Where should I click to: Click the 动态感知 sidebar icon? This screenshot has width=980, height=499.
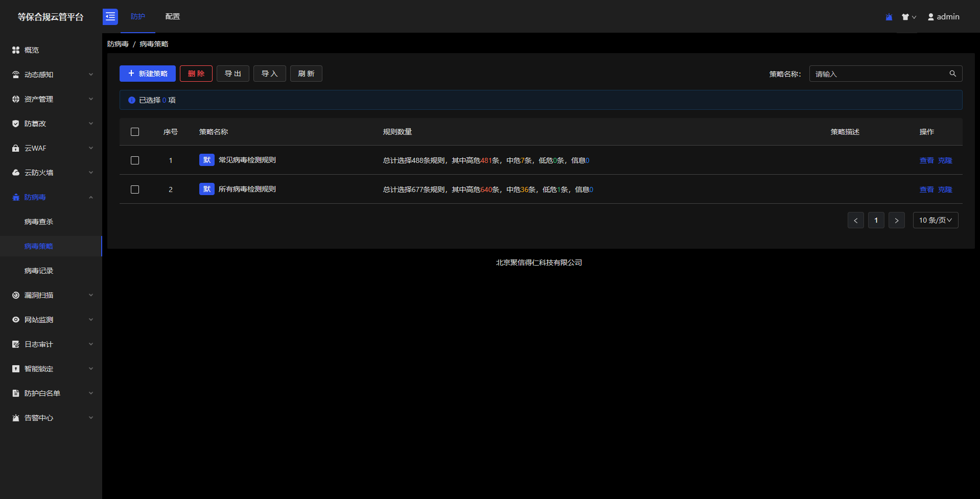[x=16, y=75]
